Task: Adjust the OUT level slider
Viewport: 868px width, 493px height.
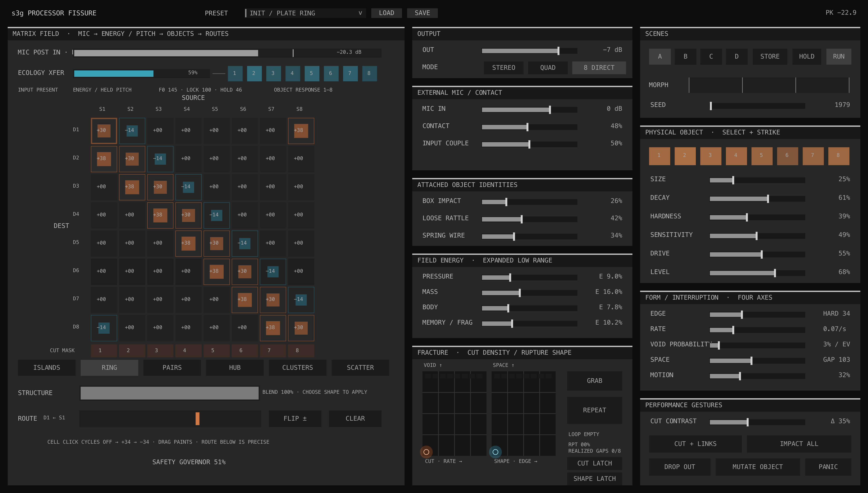Action: point(529,51)
